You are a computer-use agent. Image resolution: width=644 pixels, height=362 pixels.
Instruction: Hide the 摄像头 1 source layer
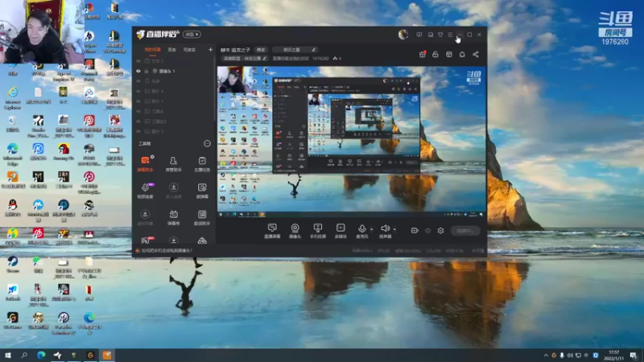point(138,71)
